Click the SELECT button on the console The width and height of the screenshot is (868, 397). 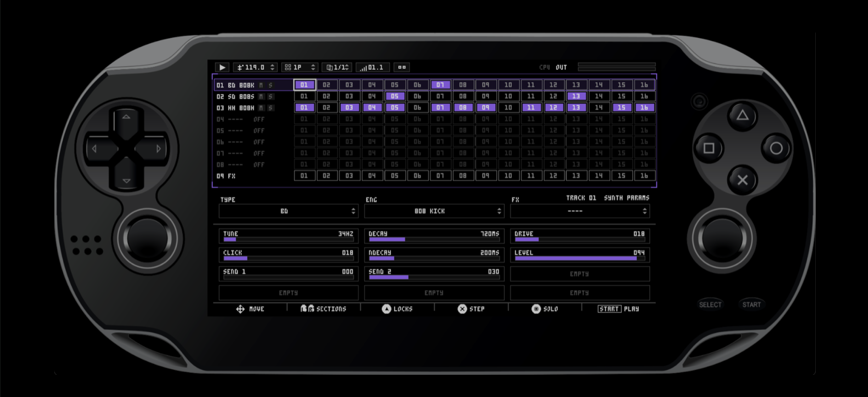pyautogui.click(x=710, y=304)
